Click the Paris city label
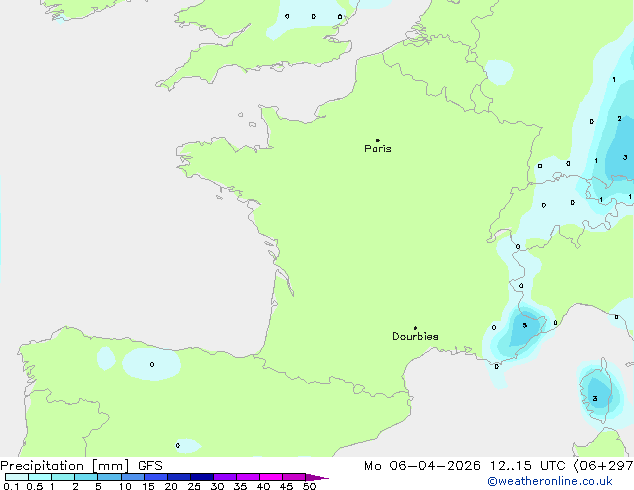Image resolution: width=634 pixels, height=490 pixels. (x=378, y=149)
